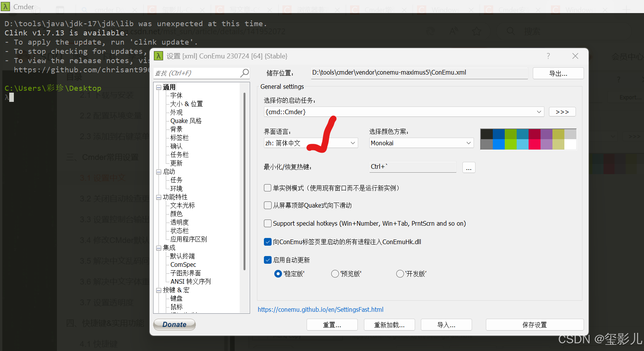
Task: Click the help question mark in title bar
Action: pos(548,56)
